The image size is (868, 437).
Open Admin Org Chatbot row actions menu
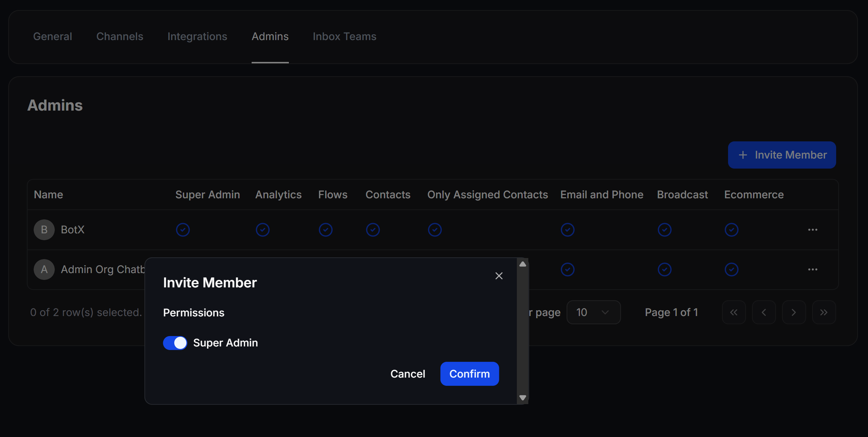coord(813,270)
